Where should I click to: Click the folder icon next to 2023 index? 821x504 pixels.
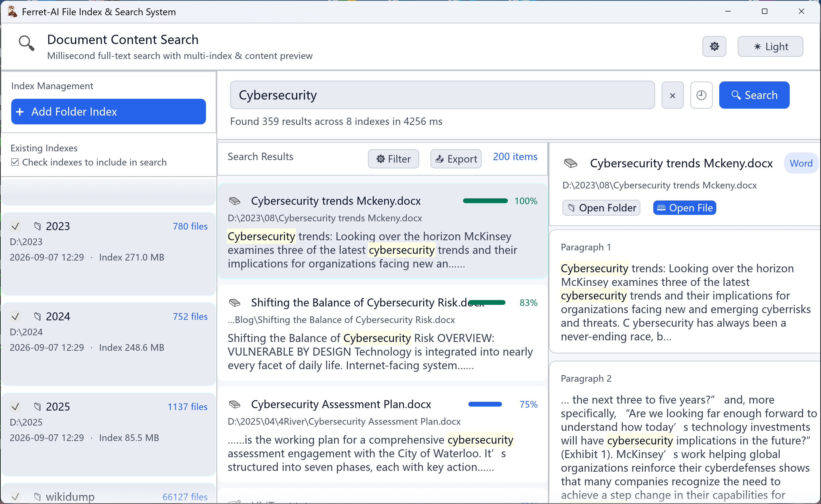[37, 226]
